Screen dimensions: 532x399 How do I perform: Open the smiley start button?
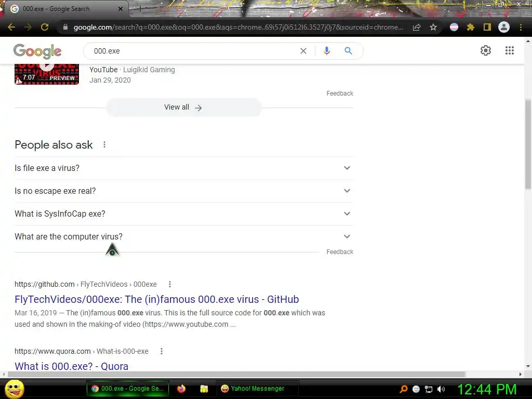point(15,389)
